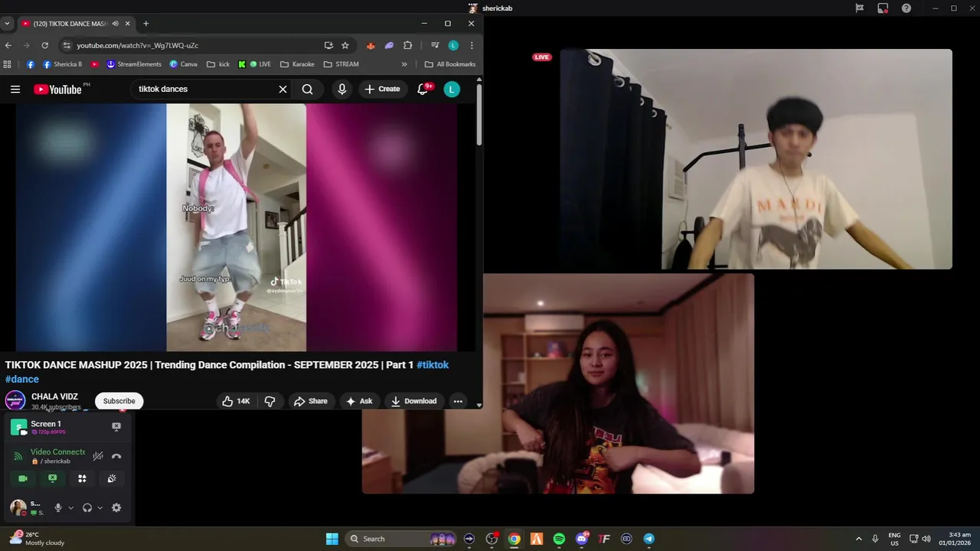Subscribe to CHALA VIDZ channel
The width and height of the screenshot is (980, 551).
click(119, 401)
